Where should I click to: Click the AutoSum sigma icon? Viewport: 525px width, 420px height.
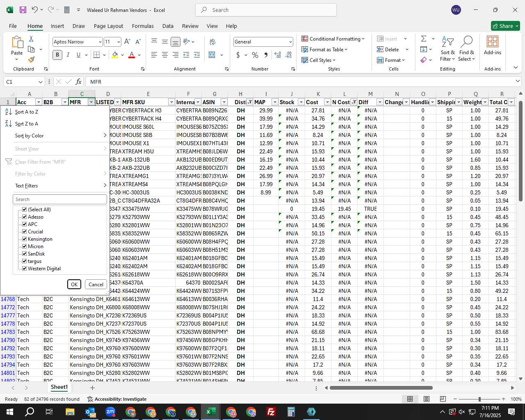[424, 39]
